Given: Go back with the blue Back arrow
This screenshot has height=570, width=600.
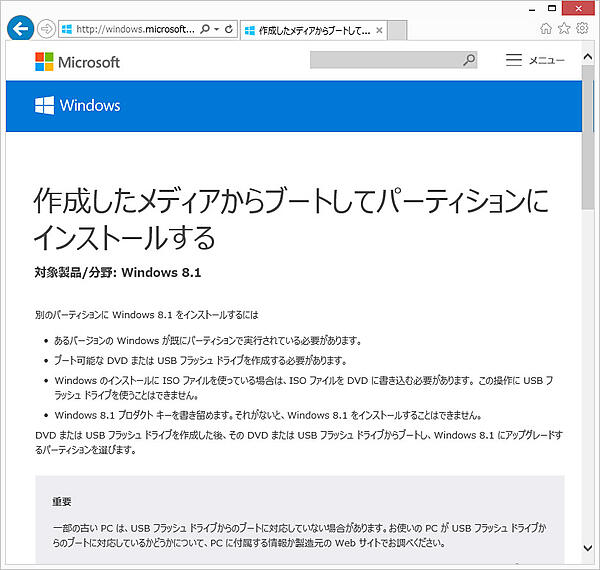Looking at the screenshot, I should click(x=20, y=28).
